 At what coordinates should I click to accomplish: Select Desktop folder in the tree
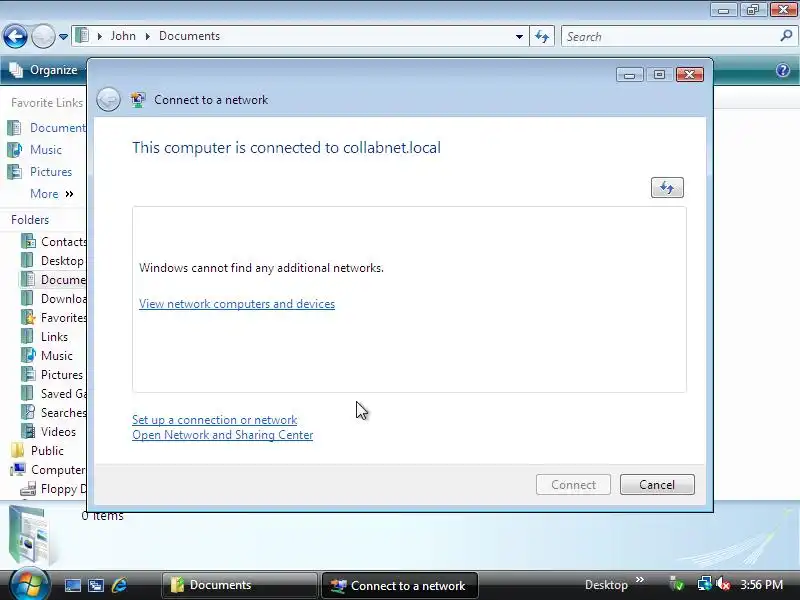(x=53, y=261)
